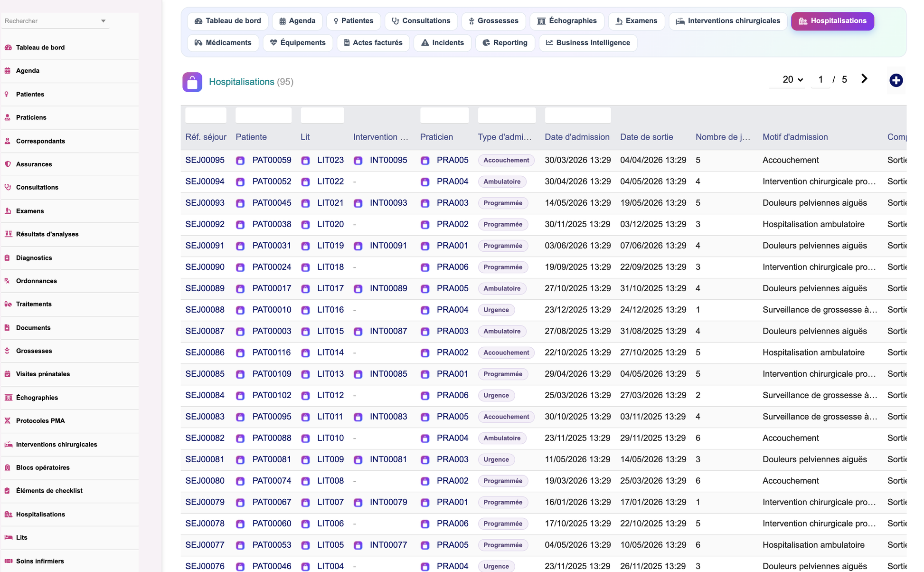Viewport: 924px width, 572px height.
Task: Click Accouchement badge in SEJ00086 row
Action: (506, 353)
